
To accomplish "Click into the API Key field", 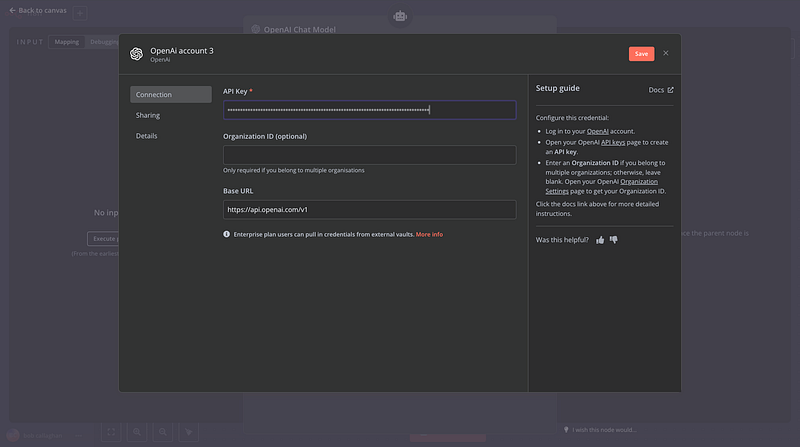I will (x=369, y=110).
